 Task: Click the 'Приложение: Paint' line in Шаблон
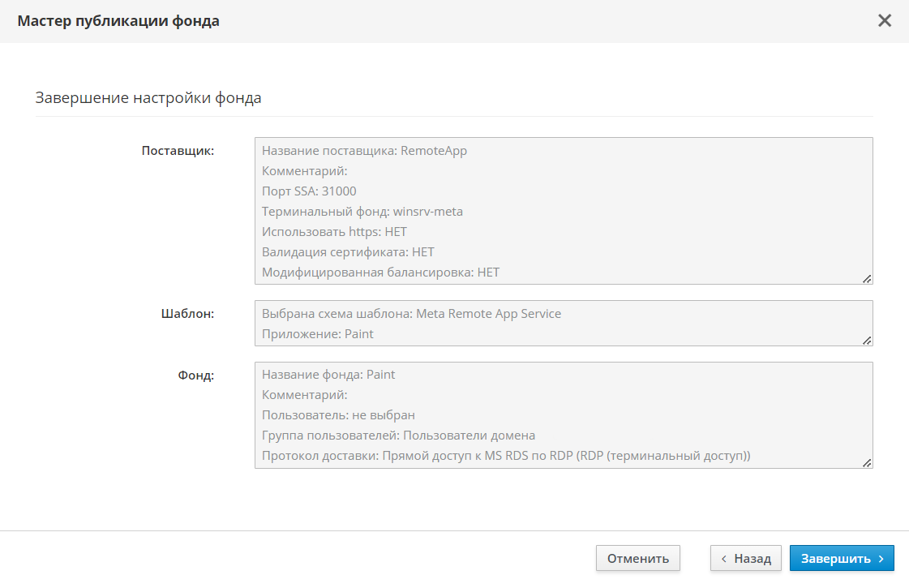coord(318,333)
